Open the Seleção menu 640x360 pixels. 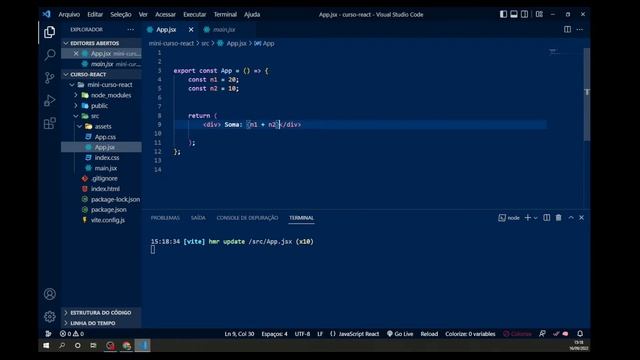tap(121, 14)
